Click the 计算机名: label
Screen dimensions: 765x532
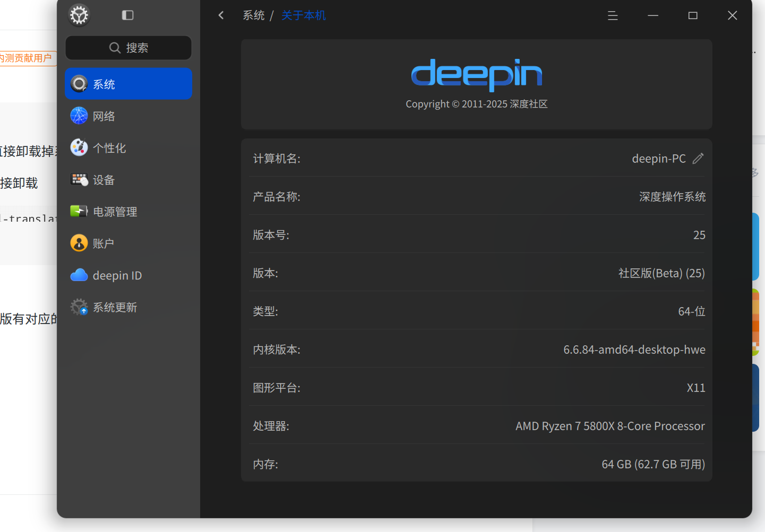tap(277, 159)
